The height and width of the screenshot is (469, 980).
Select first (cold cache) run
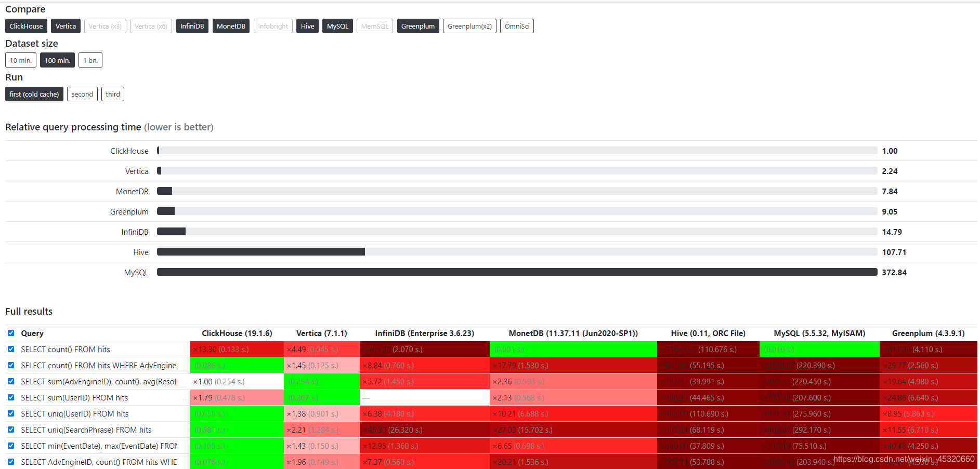[34, 94]
